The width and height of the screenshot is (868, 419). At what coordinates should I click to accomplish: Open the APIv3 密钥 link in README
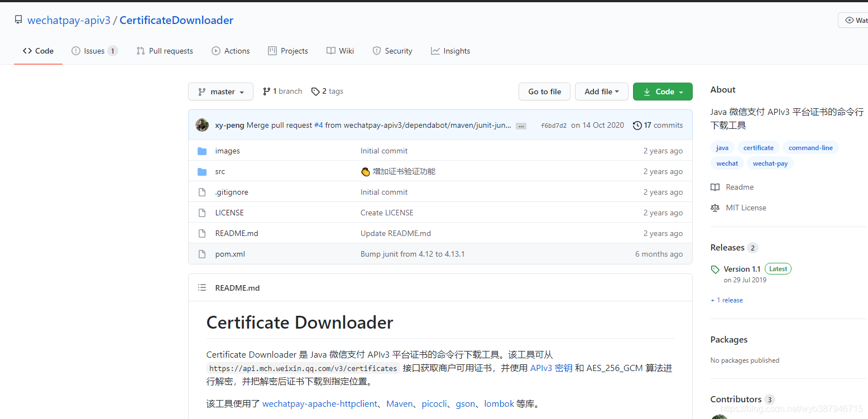551,368
